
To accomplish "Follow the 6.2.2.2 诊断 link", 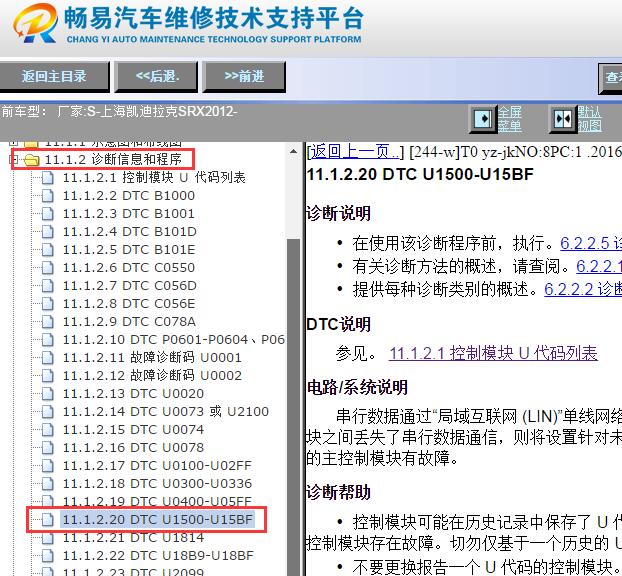I will pyautogui.click(x=583, y=289).
